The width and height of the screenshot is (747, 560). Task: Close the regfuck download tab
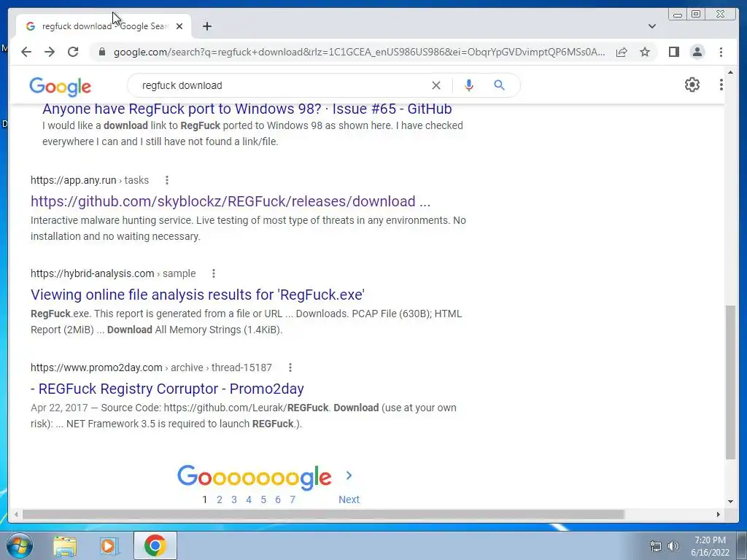pos(179,26)
